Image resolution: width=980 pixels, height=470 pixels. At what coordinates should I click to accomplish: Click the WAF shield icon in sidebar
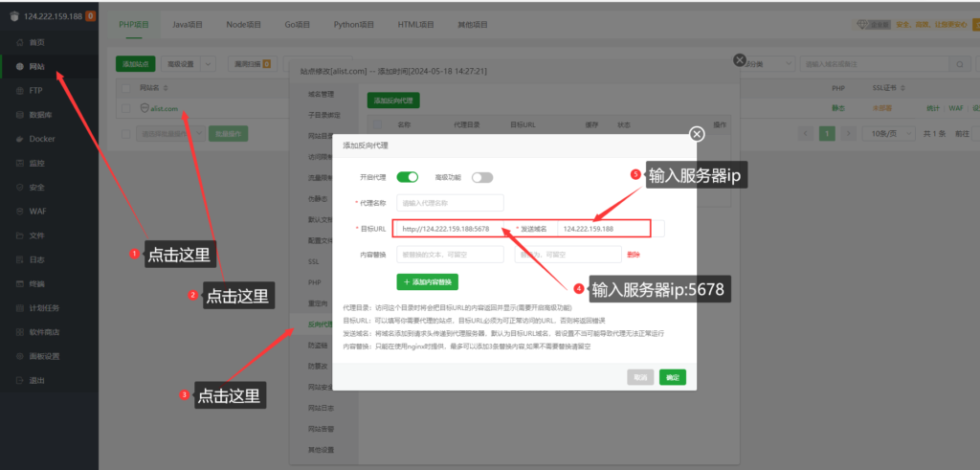(19, 211)
